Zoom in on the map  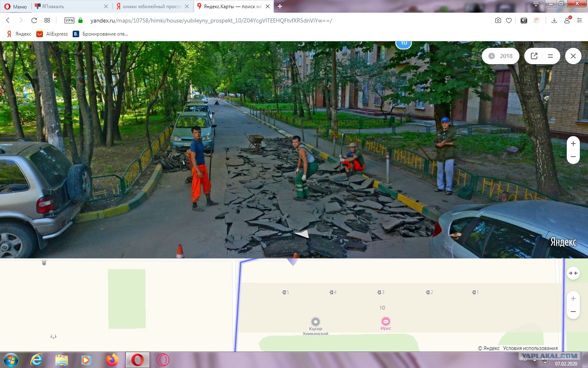pos(573,298)
